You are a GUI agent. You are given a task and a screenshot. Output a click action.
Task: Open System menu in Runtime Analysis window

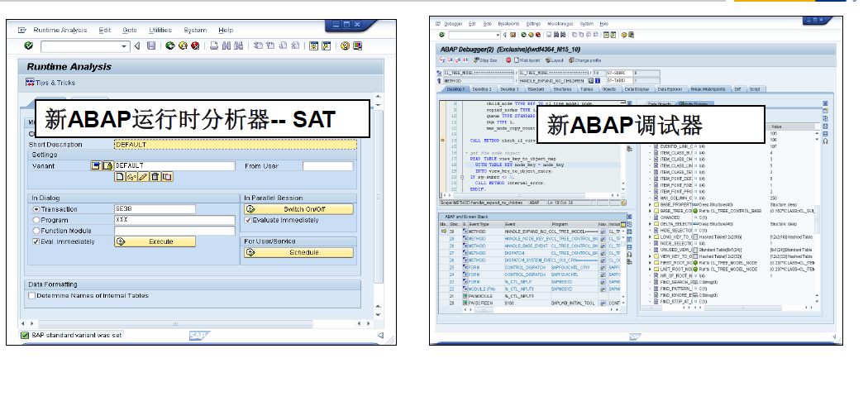(195, 30)
